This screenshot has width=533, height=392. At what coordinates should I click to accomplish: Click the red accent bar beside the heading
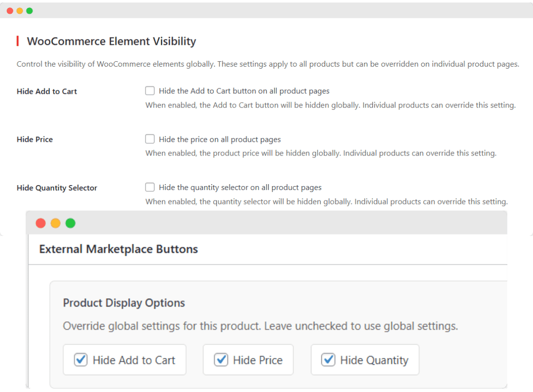point(18,41)
